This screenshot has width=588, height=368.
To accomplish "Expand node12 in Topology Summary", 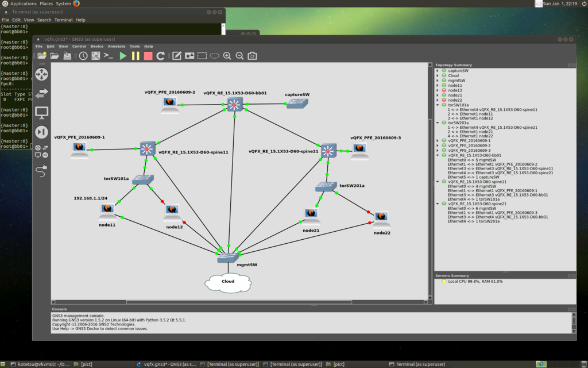I will [438, 90].
